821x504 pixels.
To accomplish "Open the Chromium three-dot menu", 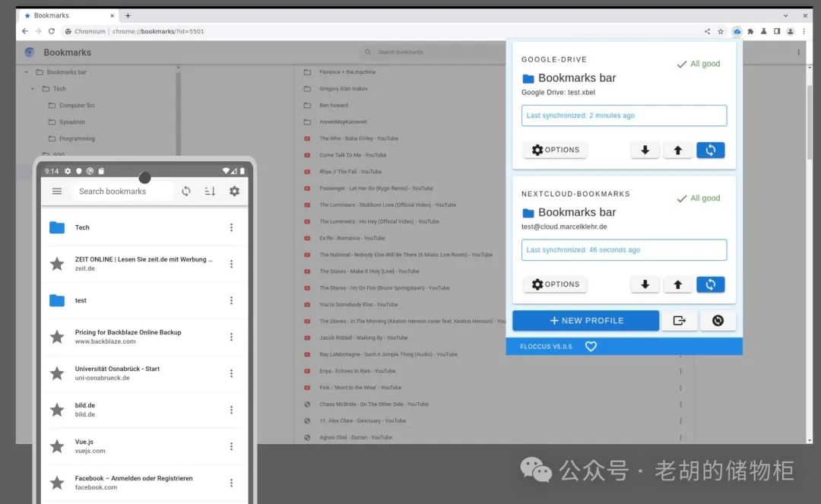I will pyautogui.click(x=804, y=31).
